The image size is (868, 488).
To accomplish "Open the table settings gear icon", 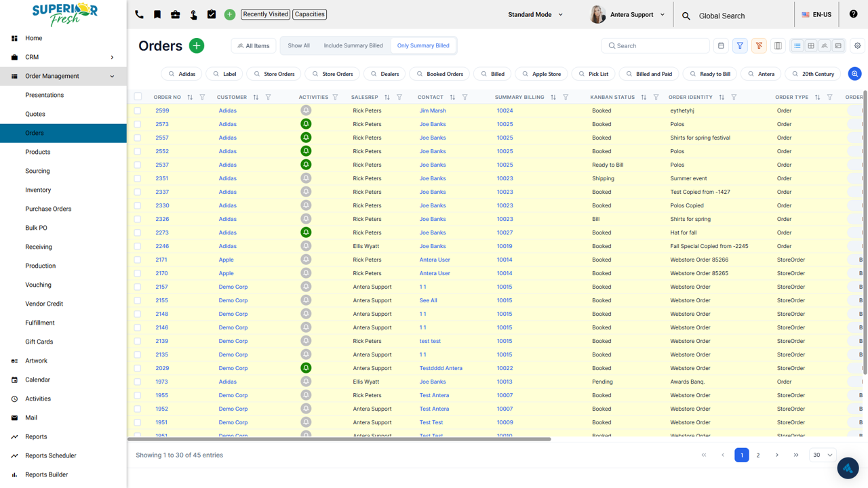I will (x=857, y=45).
